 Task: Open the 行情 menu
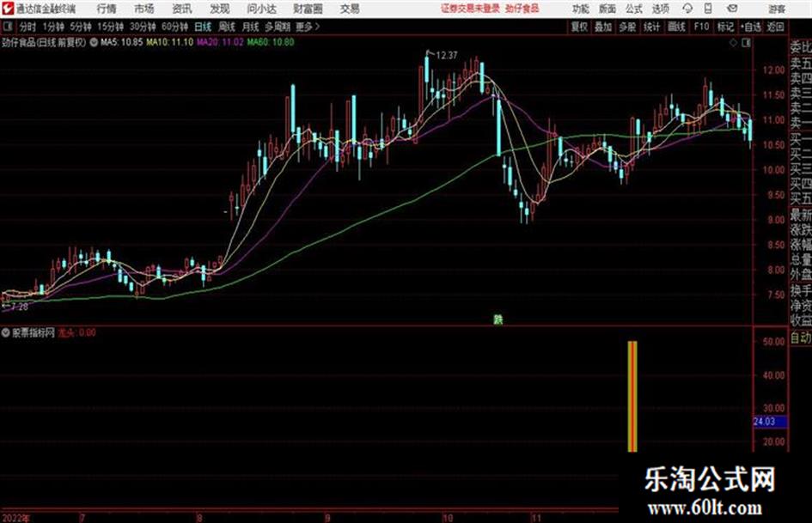pyautogui.click(x=107, y=9)
